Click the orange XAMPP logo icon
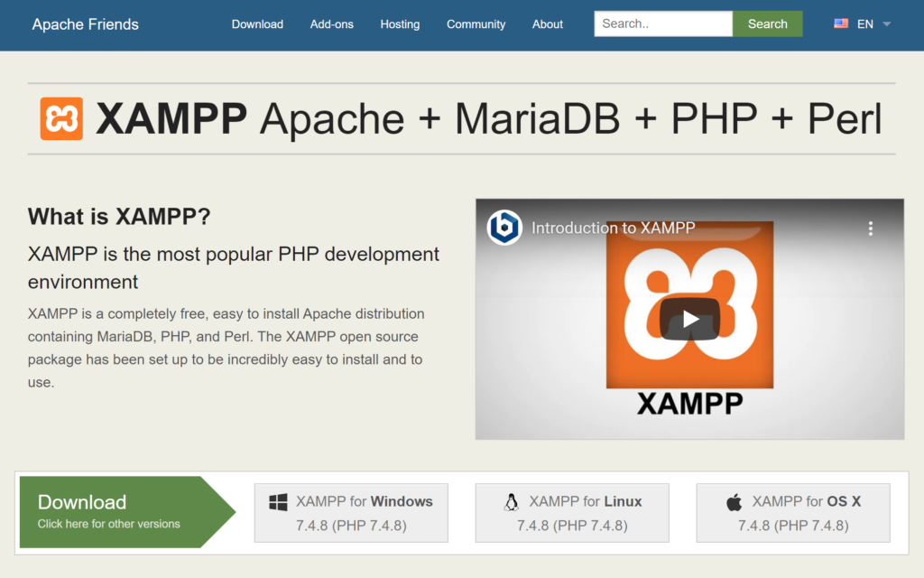 60,118
